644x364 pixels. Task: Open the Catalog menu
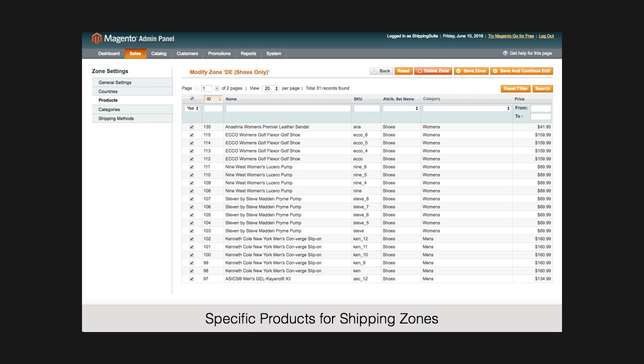point(159,53)
